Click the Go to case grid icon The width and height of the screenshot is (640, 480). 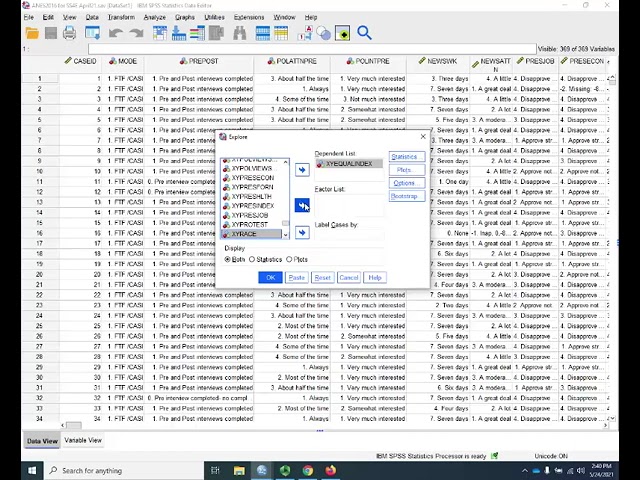[160, 33]
